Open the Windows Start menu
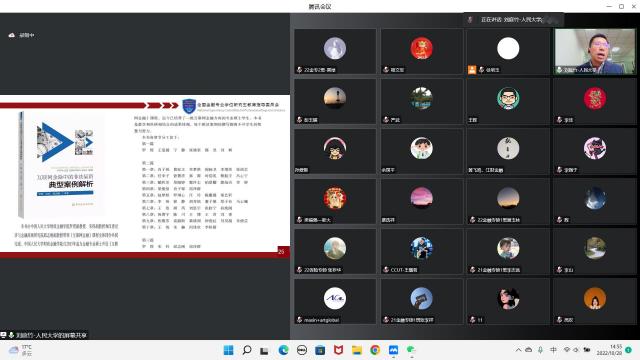640x360 pixels. pos(229,350)
